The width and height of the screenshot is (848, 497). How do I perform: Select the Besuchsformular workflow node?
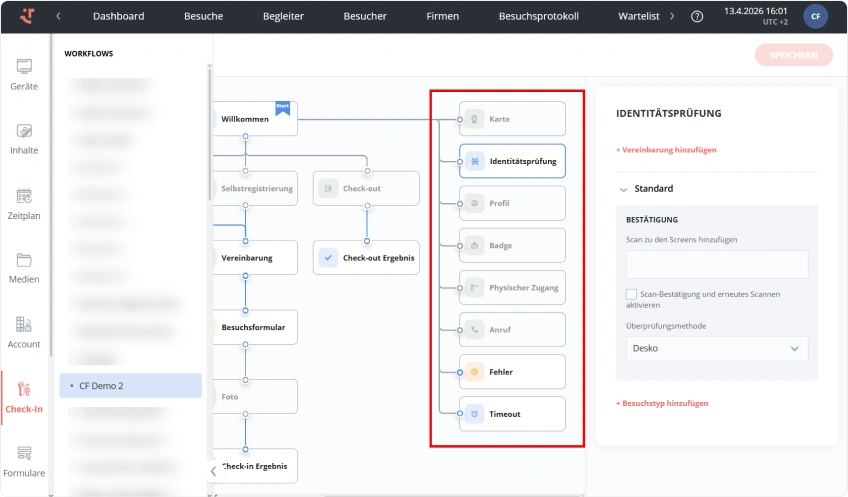click(255, 327)
